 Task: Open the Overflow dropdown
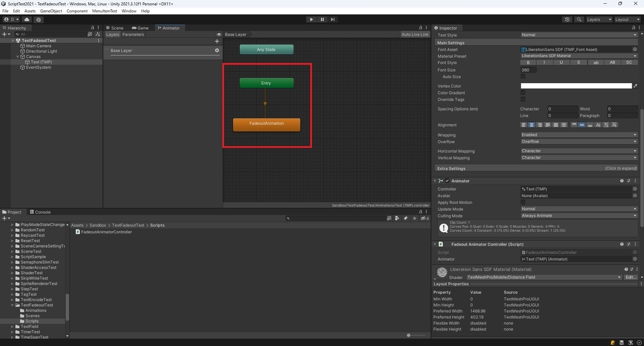[579, 142]
